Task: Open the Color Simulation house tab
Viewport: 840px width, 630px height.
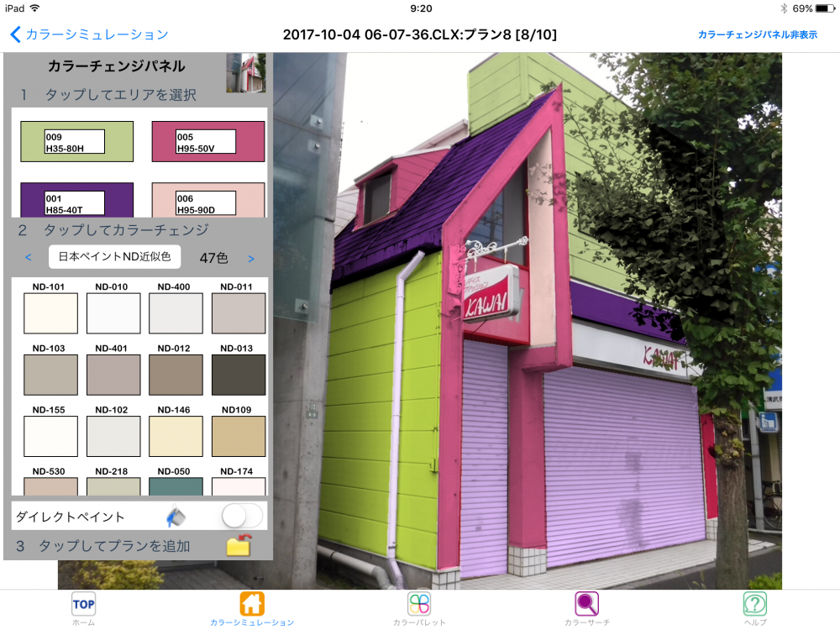Action: pos(252,603)
